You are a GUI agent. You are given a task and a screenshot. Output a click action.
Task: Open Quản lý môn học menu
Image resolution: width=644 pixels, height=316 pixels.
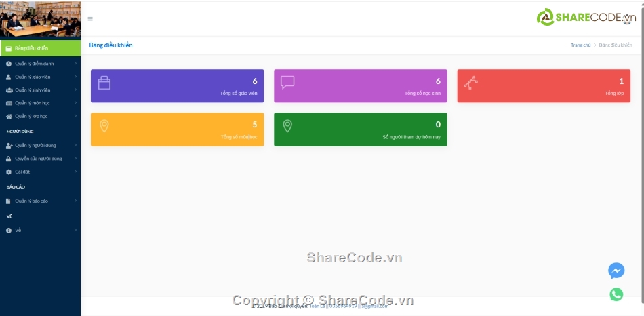tap(32, 103)
